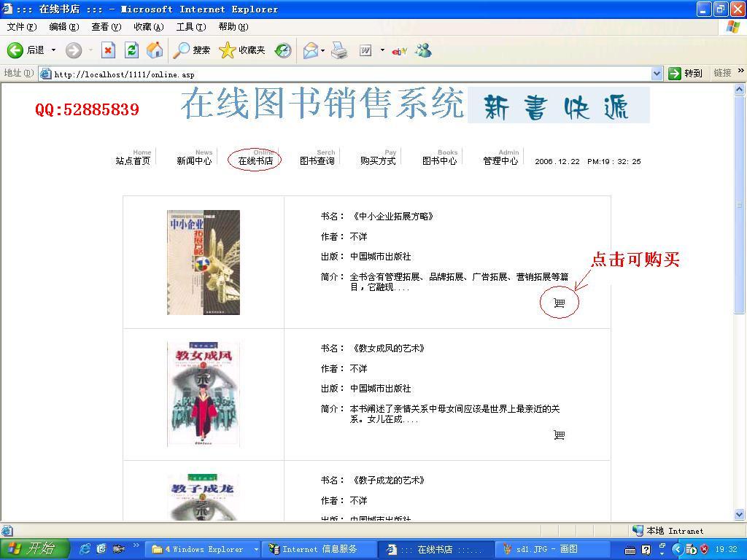Stop loading with the red X toolbar icon
The width and height of the screenshot is (747, 560).
(109, 50)
